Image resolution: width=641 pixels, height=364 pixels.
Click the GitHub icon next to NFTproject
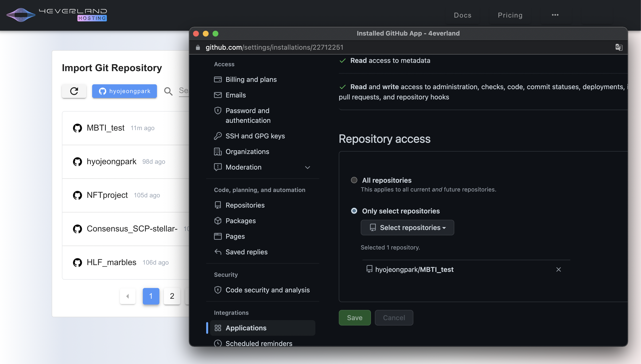coord(77,195)
